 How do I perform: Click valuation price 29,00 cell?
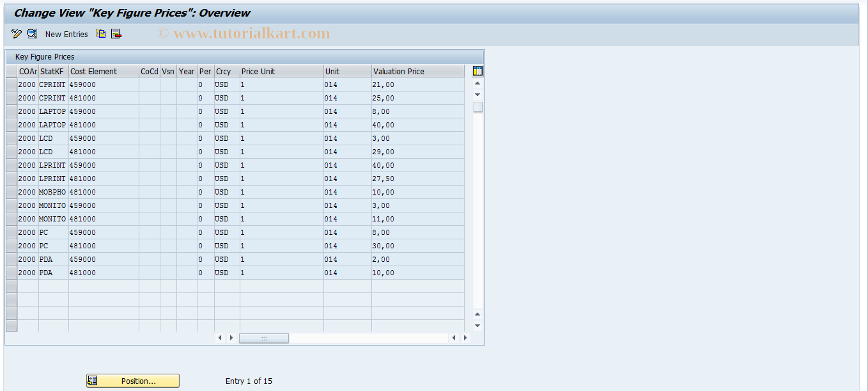tap(418, 152)
